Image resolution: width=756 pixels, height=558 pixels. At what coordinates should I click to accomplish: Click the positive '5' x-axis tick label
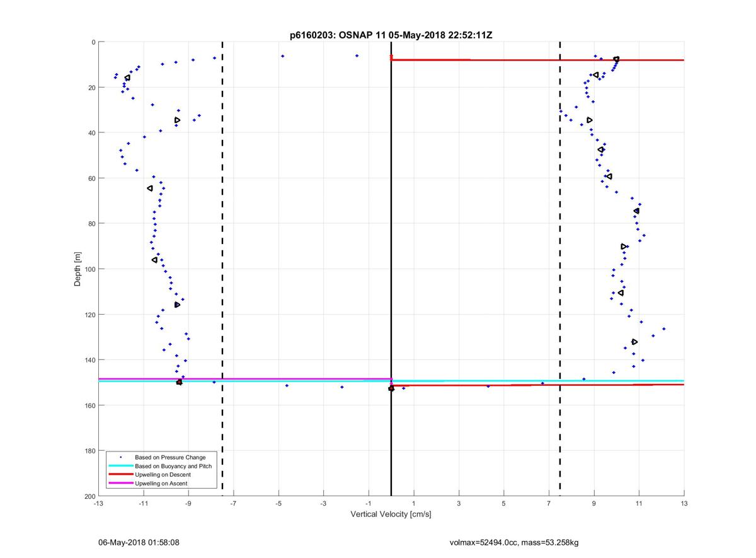tap(503, 504)
